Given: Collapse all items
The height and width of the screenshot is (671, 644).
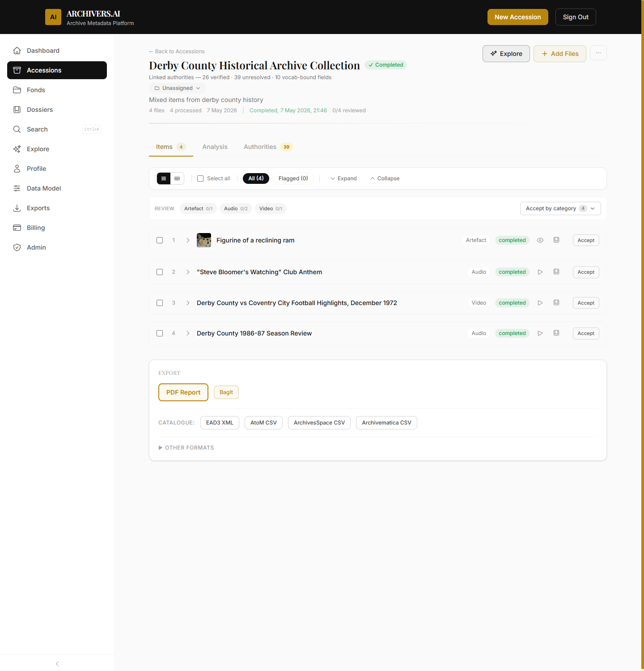Looking at the screenshot, I should [x=385, y=178].
